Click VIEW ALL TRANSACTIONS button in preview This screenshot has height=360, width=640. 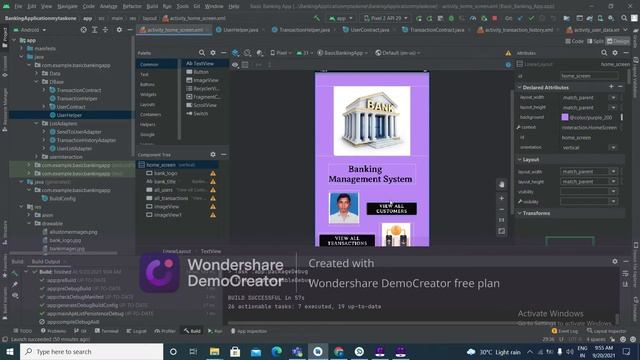pos(347,240)
